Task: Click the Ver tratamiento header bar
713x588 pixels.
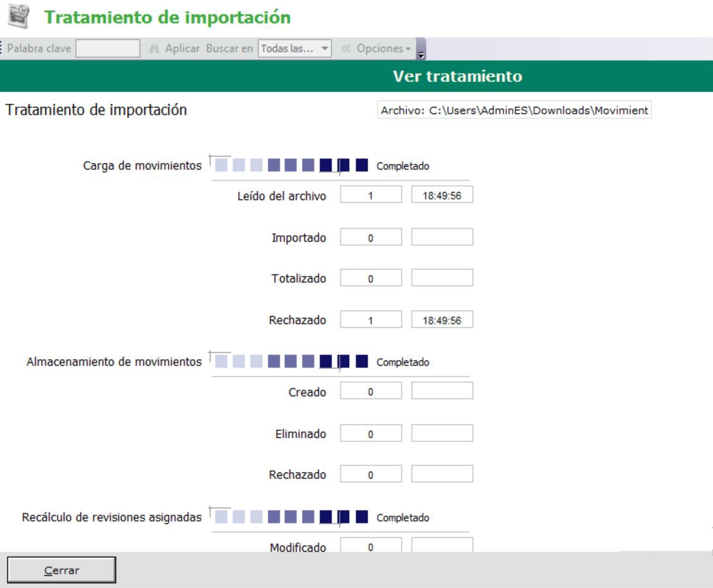Action: tap(456, 77)
